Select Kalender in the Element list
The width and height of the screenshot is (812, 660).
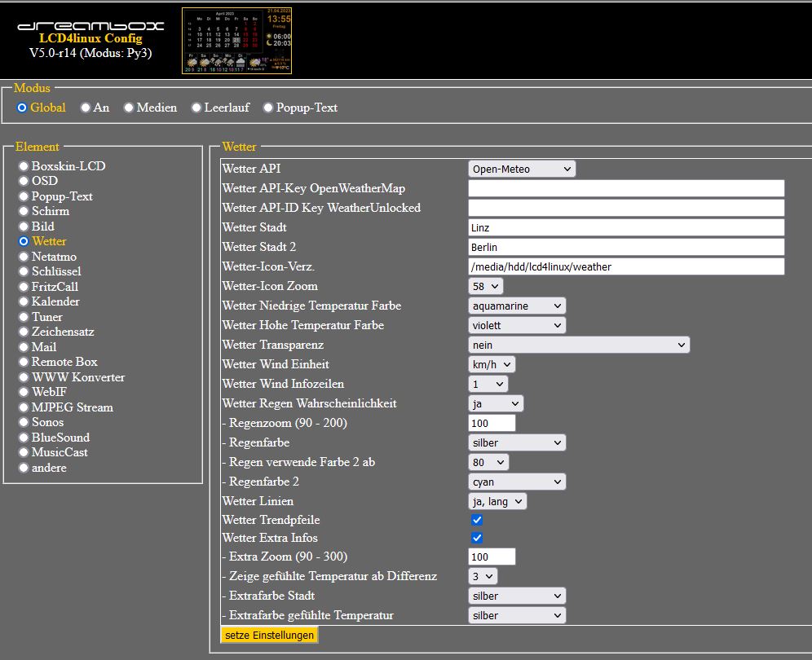tap(24, 301)
